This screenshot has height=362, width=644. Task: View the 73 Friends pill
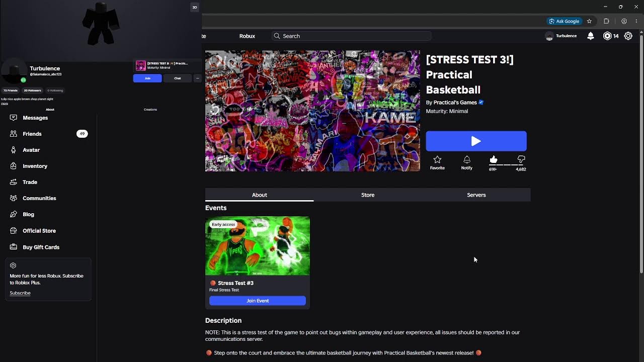(x=11, y=90)
